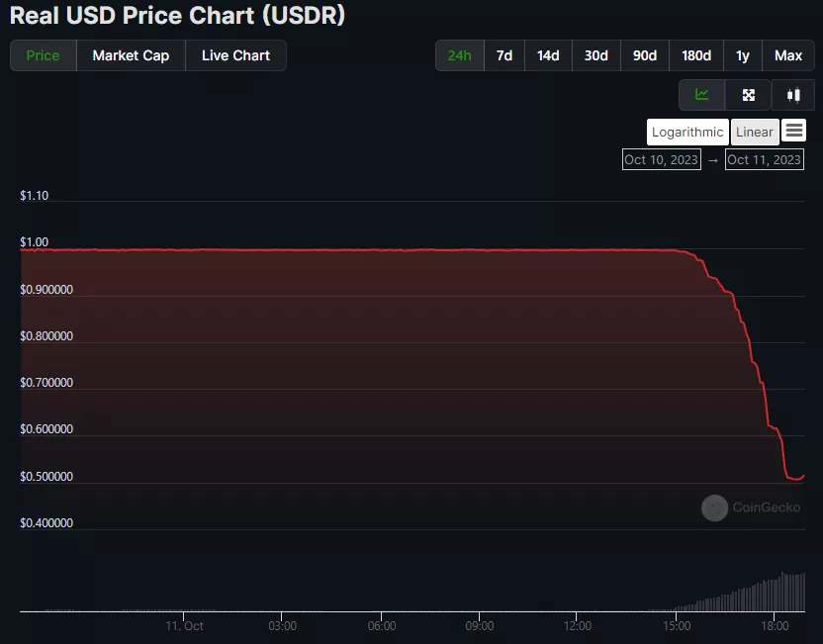The width and height of the screenshot is (823, 644).
Task: Click the $1.10 axis label
Action: tap(34, 196)
